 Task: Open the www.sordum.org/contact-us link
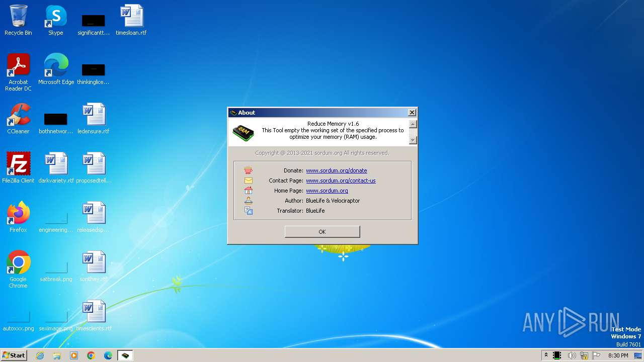[341, 180]
